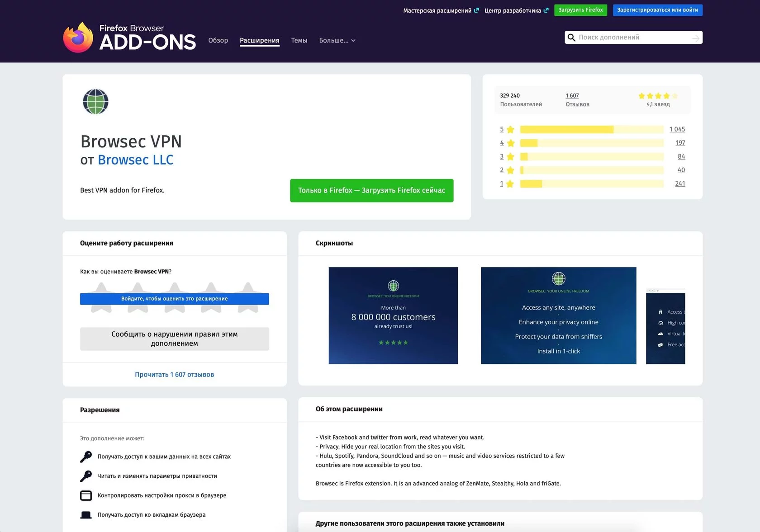Viewport: 760px width, 532px height.
Task: Click the 329 240 Пользователей count
Action: pos(521,100)
